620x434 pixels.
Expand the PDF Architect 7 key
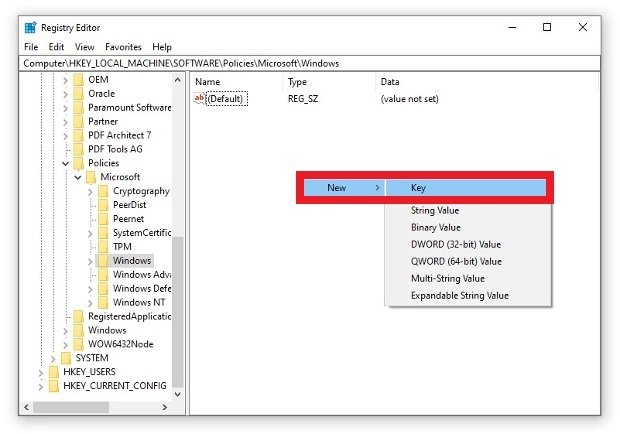coord(66,136)
